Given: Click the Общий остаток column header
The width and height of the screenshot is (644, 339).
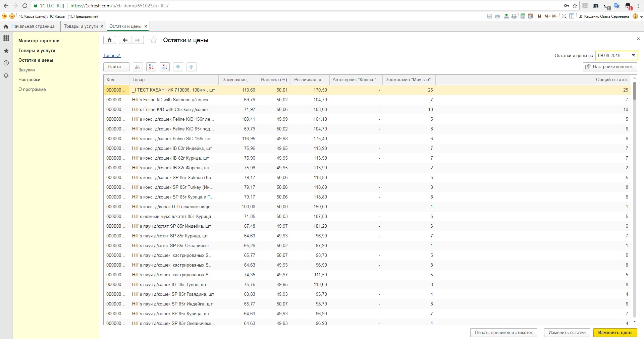Looking at the screenshot, I should click(533, 80).
